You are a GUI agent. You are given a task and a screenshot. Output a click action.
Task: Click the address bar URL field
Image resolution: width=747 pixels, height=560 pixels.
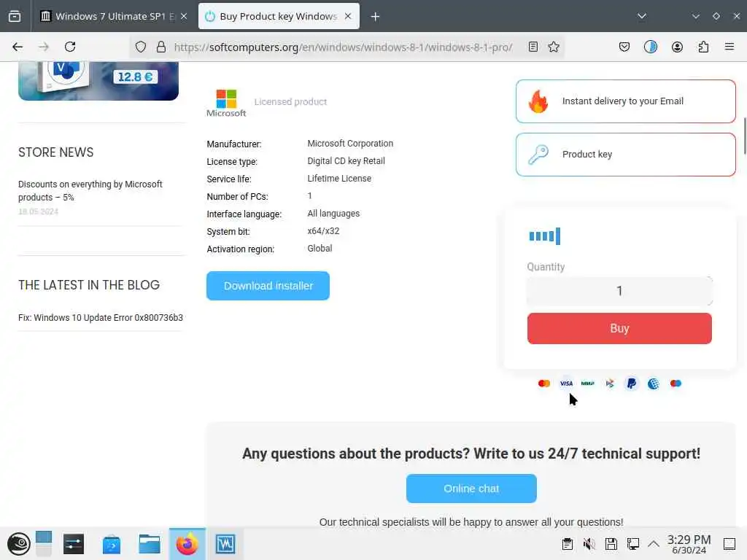pyautogui.click(x=343, y=47)
